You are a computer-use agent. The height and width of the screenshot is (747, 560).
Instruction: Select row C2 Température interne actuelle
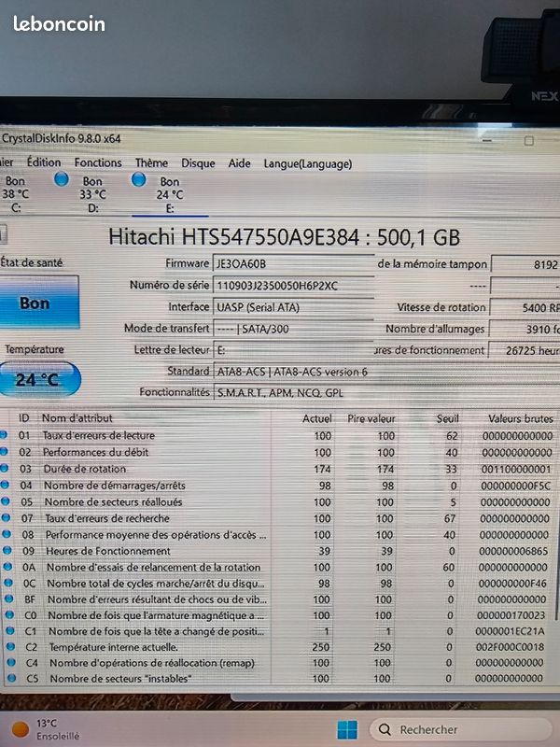(x=277, y=647)
